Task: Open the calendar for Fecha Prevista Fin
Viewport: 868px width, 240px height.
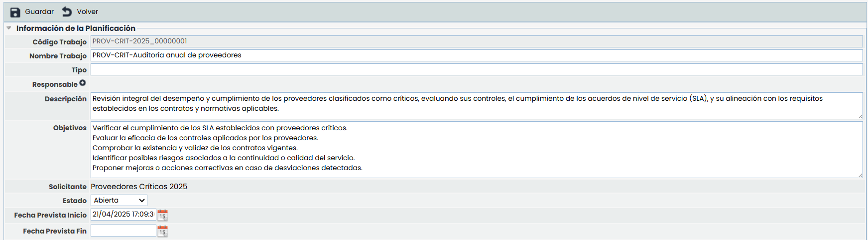Action: 162,231
